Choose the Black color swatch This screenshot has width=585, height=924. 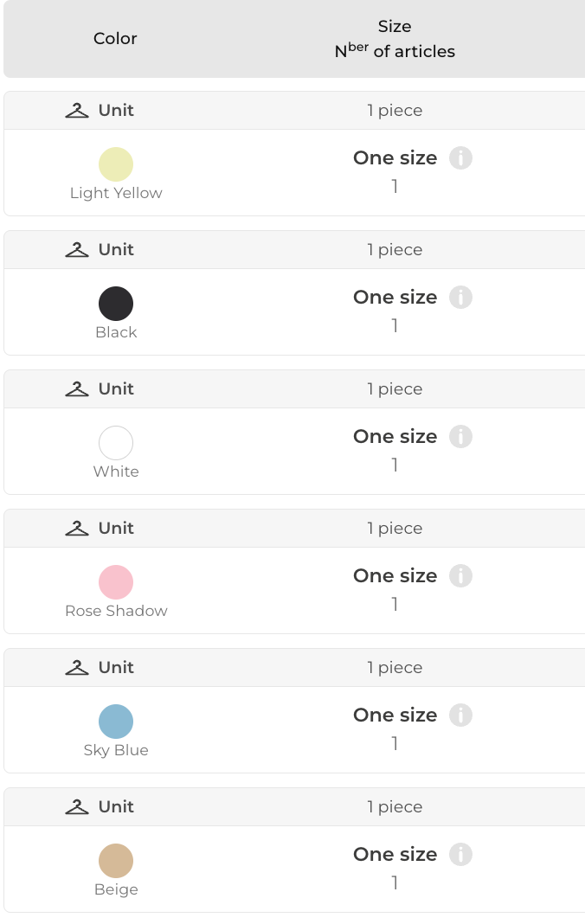coord(116,304)
